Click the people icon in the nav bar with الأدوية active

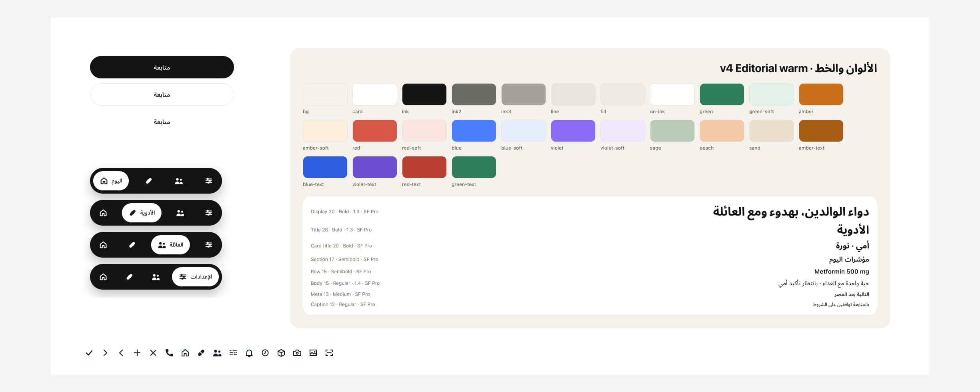coord(180,213)
